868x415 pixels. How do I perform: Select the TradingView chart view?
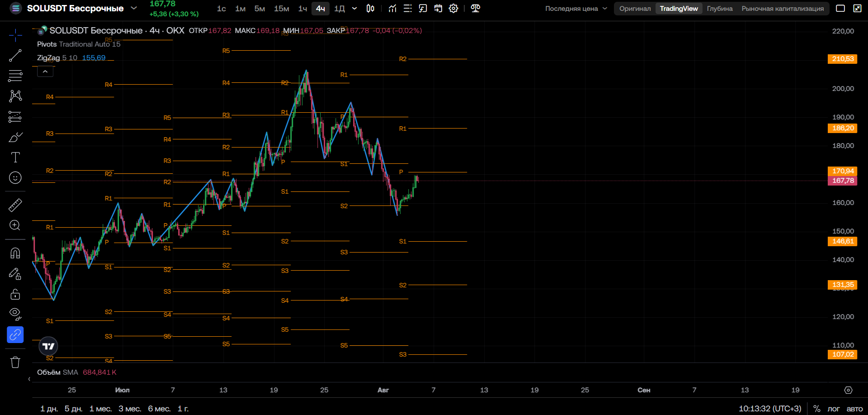679,9
